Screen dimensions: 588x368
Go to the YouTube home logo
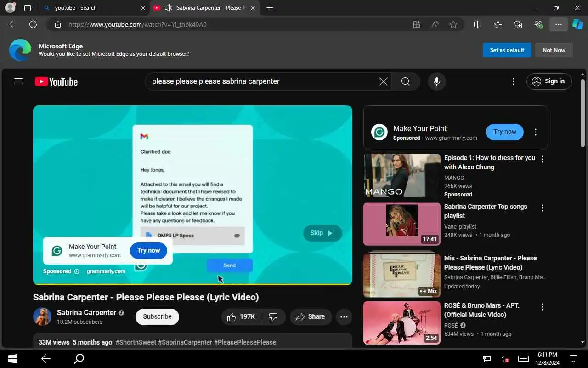click(56, 81)
